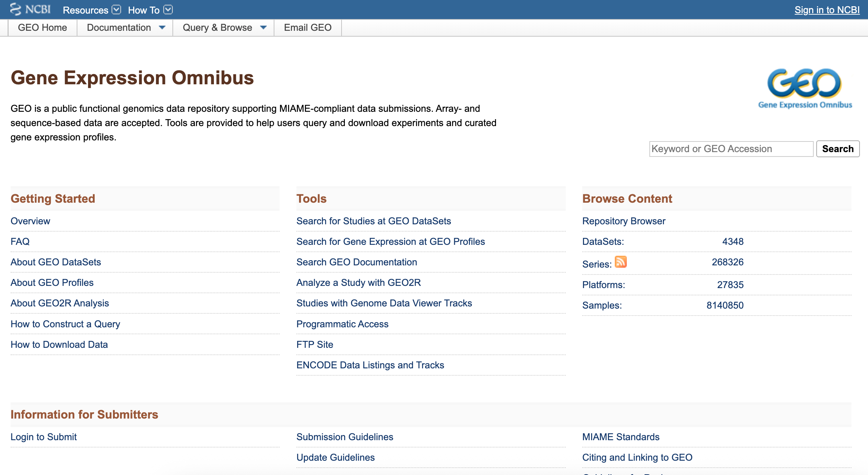This screenshot has height=475, width=868.
Task: Open the Submission Guidelines link
Action: (x=344, y=437)
